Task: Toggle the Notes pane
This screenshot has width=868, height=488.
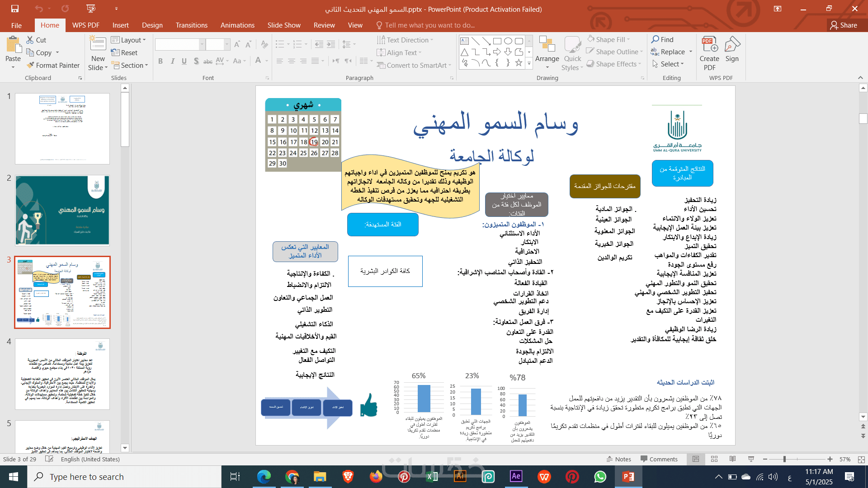Action: [618, 459]
